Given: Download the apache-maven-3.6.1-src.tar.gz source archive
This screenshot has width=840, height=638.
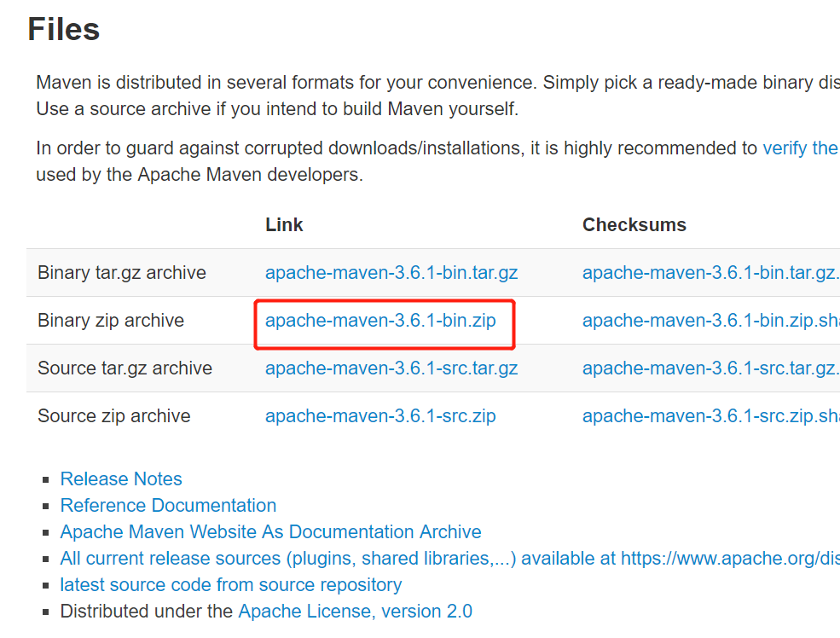Looking at the screenshot, I should [x=391, y=368].
